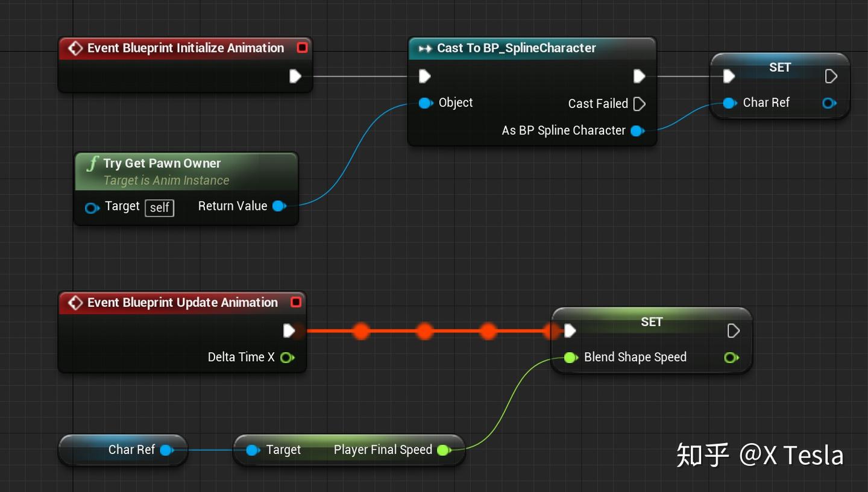Click the exec output pin of SET Char Ref
This screenshot has width=868, height=492.
click(831, 76)
